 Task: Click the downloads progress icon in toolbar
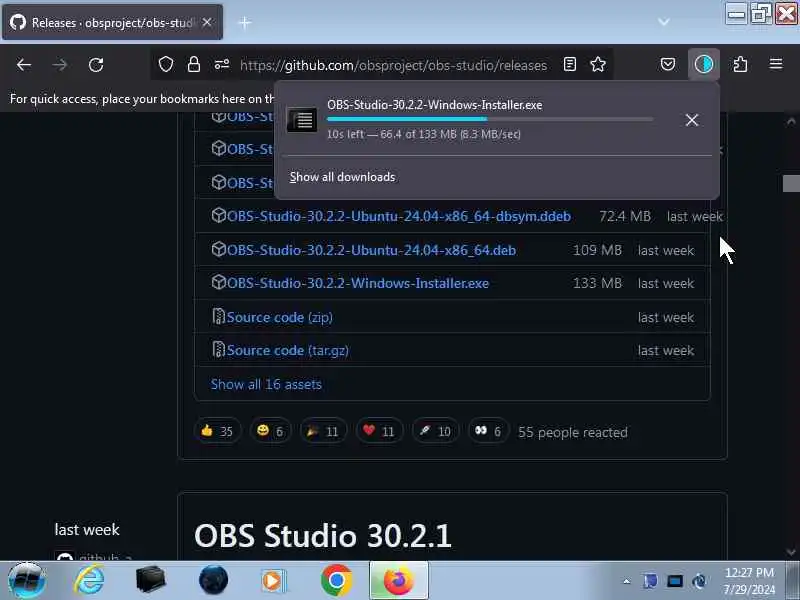pyautogui.click(x=704, y=64)
